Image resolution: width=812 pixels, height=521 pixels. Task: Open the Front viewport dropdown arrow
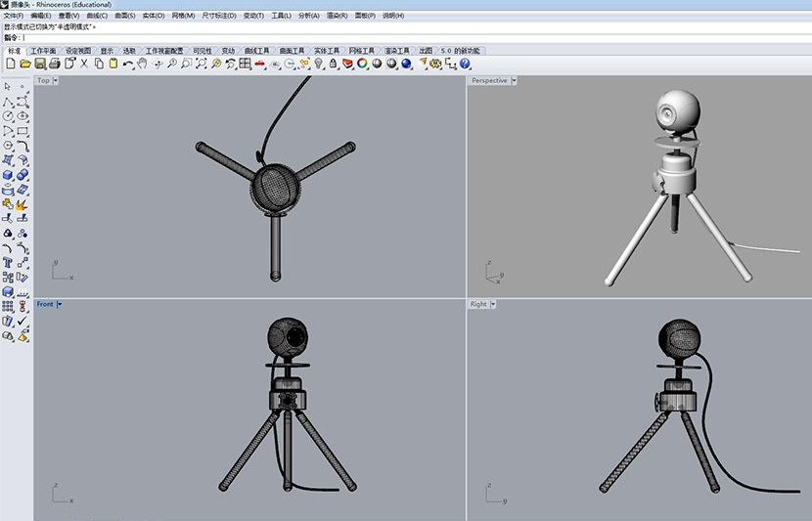click(60, 305)
